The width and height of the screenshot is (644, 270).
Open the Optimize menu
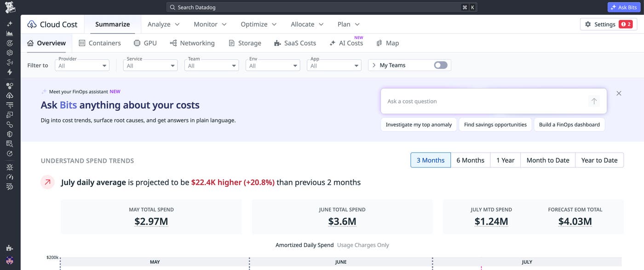259,24
